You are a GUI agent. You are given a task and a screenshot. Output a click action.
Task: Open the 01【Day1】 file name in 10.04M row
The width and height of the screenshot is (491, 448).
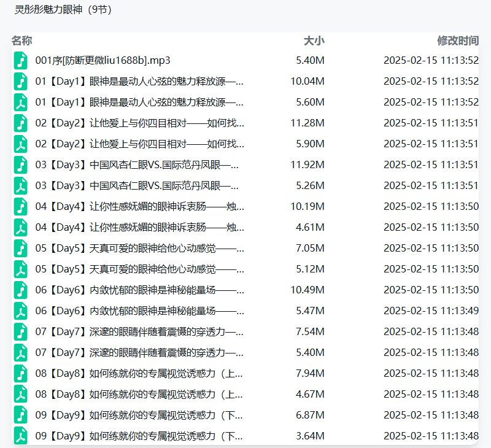coord(139,82)
